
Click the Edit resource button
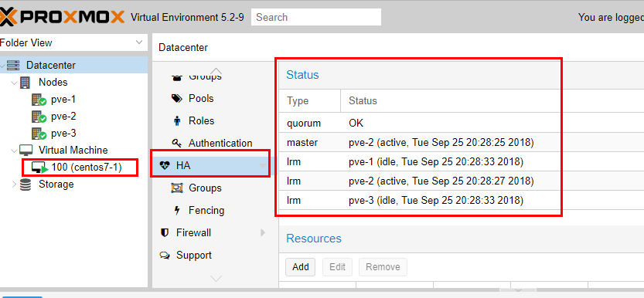click(337, 267)
